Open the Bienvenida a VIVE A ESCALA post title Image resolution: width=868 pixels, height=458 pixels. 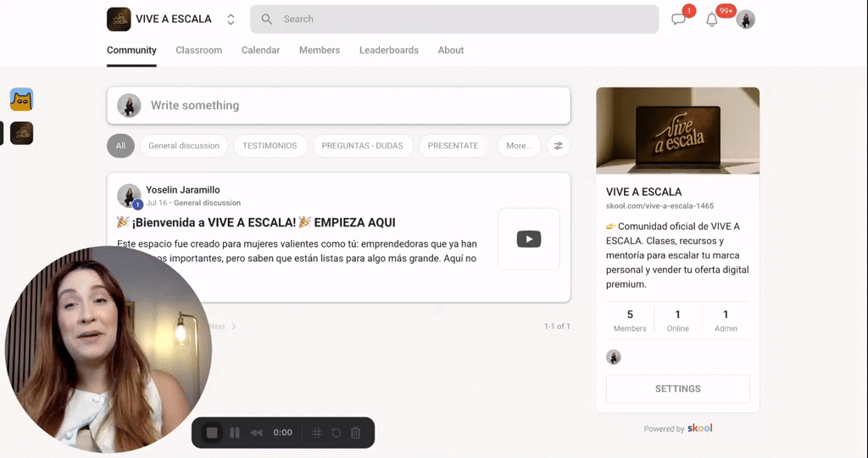(256, 222)
